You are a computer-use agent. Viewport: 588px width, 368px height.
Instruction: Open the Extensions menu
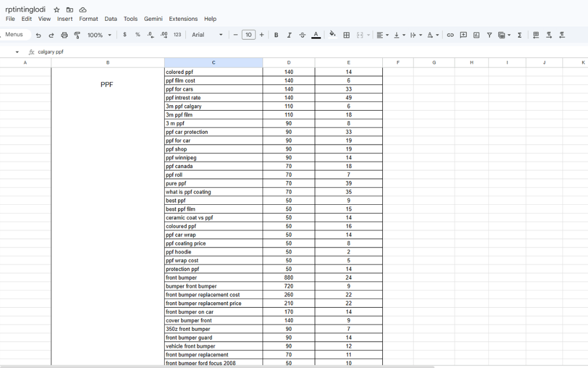(183, 19)
